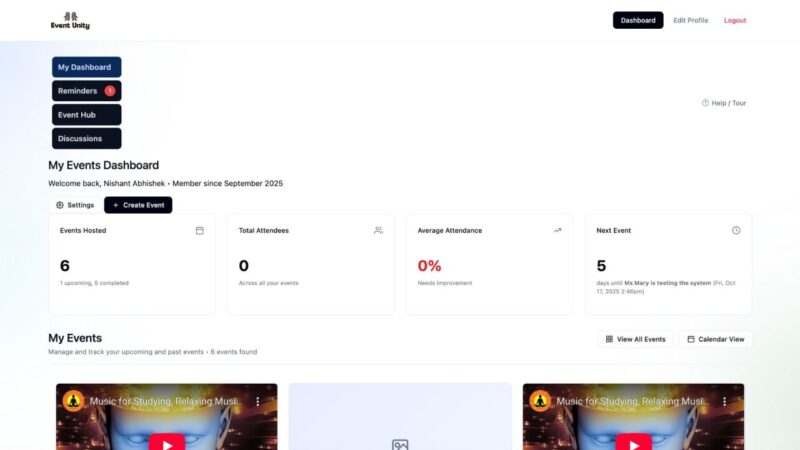The image size is (800, 450).
Task: Open the My Dashboard sidebar tab
Action: 86,67
